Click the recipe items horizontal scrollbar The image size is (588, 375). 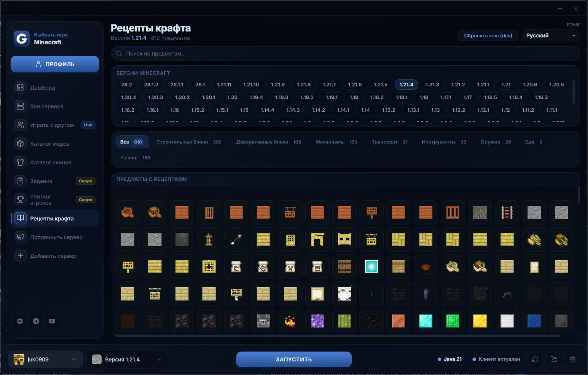pos(337,336)
